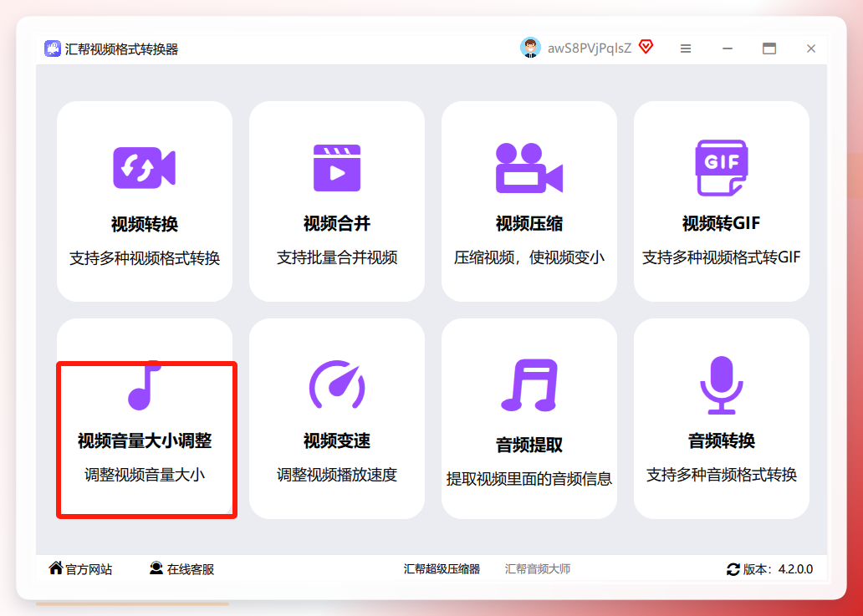The width and height of the screenshot is (863, 616).
Task: Select the 视频音量大小调整 title
Action: tap(144, 441)
